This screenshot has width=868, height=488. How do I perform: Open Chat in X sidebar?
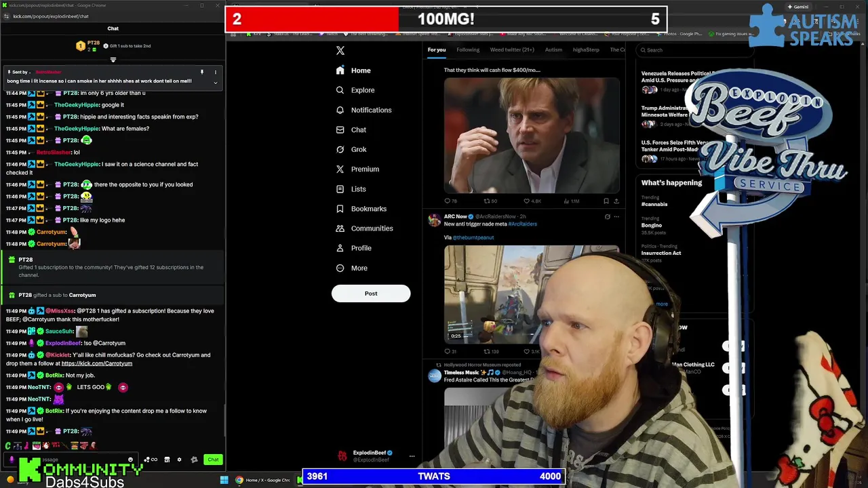click(351, 129)
